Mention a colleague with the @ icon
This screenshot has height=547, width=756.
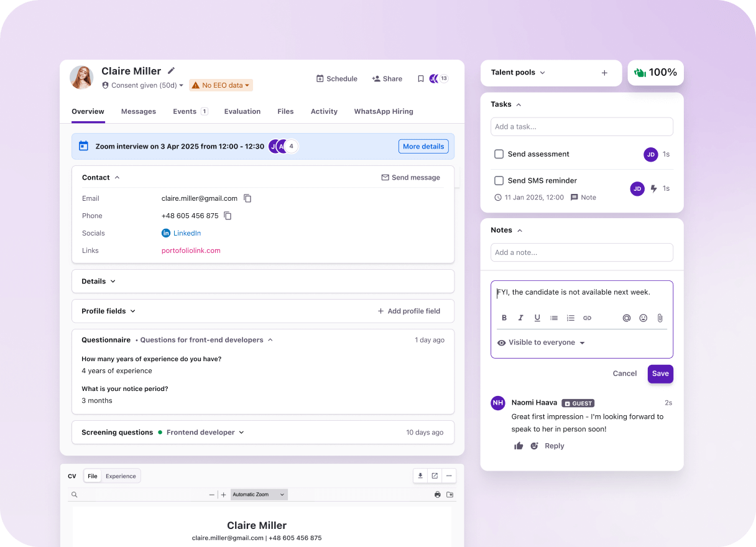(626, 318)
